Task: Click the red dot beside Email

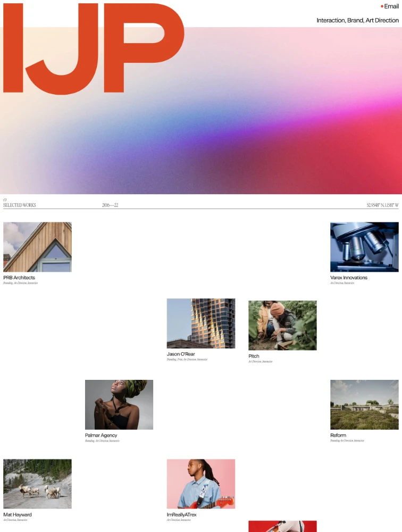Action: [x=382, y=6]
